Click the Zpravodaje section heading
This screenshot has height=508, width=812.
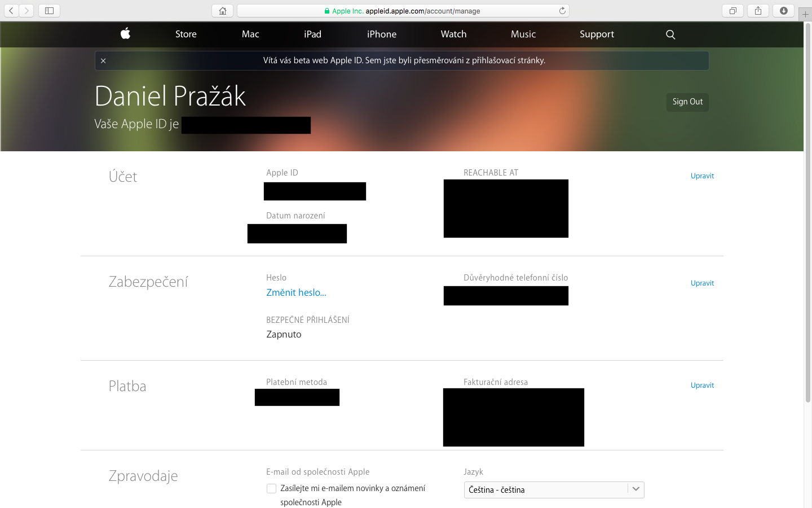pos(143,476)
